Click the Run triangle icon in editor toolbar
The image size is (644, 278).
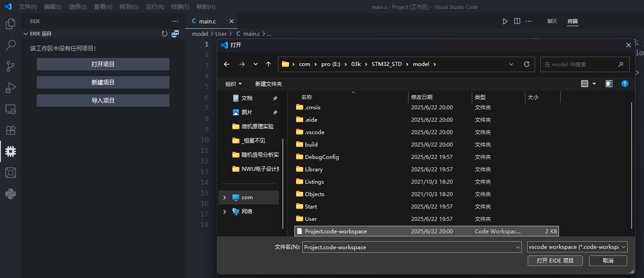(505, 21)
